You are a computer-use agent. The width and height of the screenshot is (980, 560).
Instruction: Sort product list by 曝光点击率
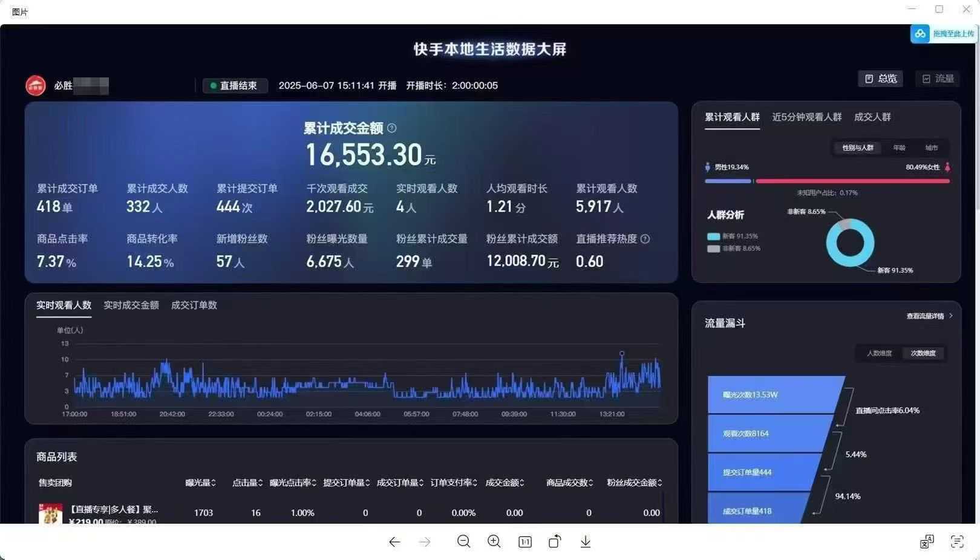pos(293,483)
